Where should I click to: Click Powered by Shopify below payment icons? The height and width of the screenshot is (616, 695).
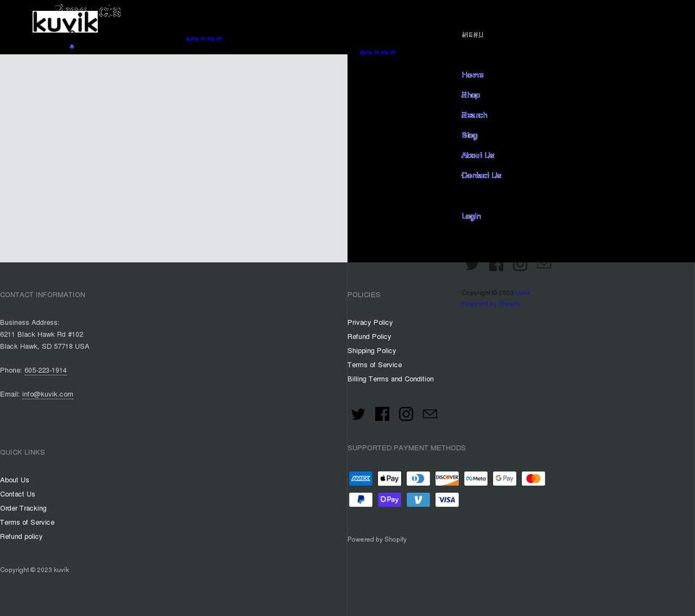pyautogui.click(x=377, y=539)
